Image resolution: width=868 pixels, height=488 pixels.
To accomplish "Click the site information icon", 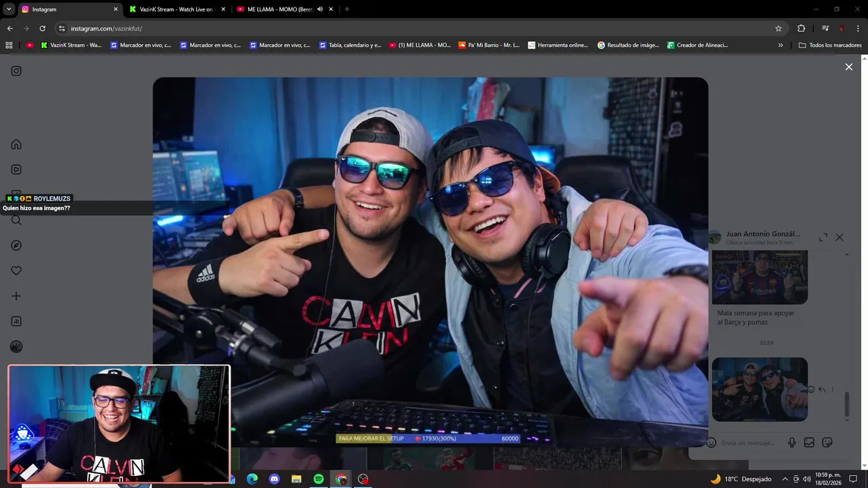I will point(62,28).
